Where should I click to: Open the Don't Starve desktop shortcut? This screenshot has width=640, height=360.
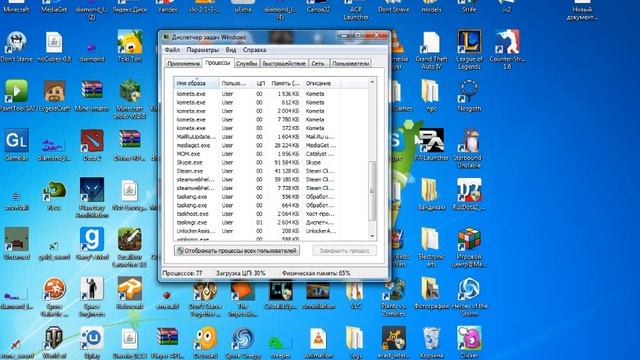[16, 47]
